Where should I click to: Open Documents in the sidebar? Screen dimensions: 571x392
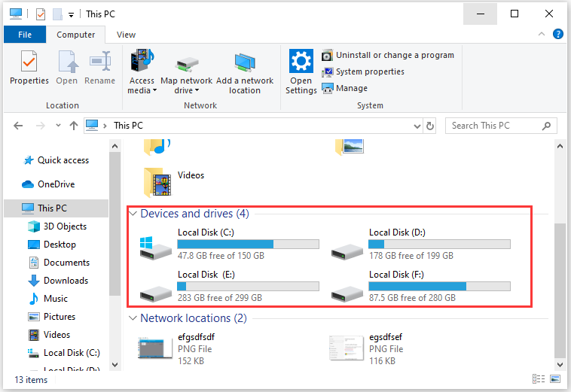coord(59,263)
